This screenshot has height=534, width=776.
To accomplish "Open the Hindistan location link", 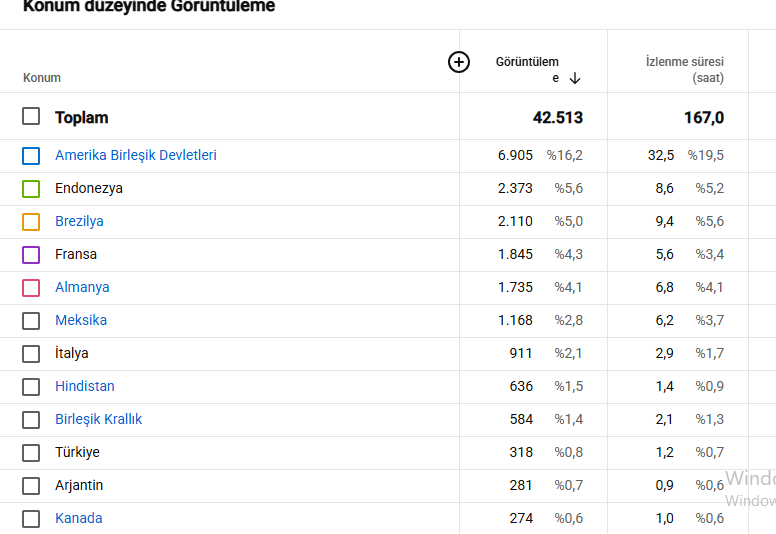I will [x=85, y=386].
